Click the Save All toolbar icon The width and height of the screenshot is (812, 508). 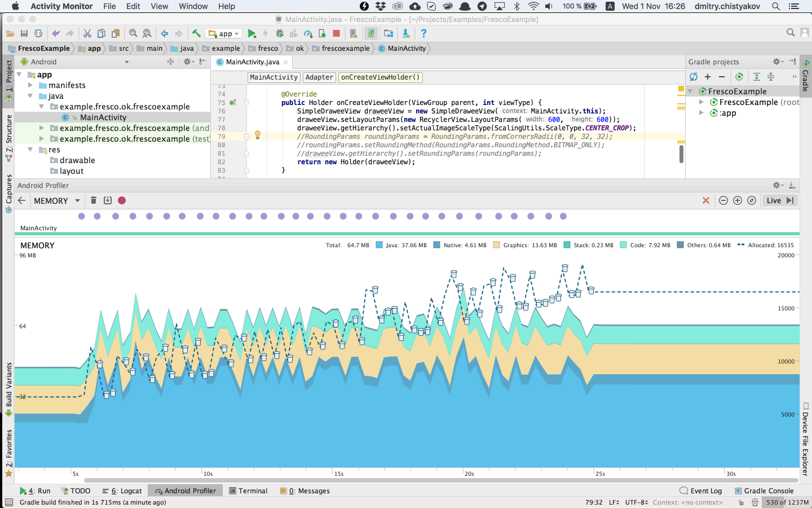(x=24, y=34)
